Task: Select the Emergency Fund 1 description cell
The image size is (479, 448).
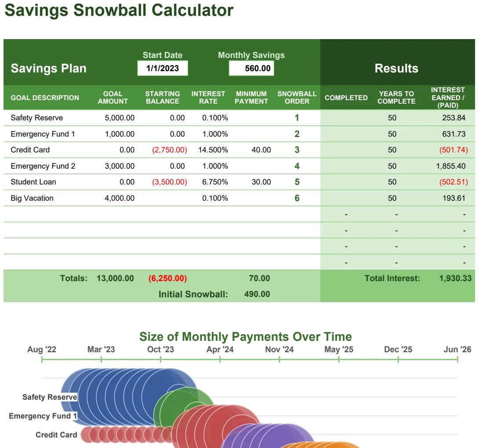Action: (43, 134)
